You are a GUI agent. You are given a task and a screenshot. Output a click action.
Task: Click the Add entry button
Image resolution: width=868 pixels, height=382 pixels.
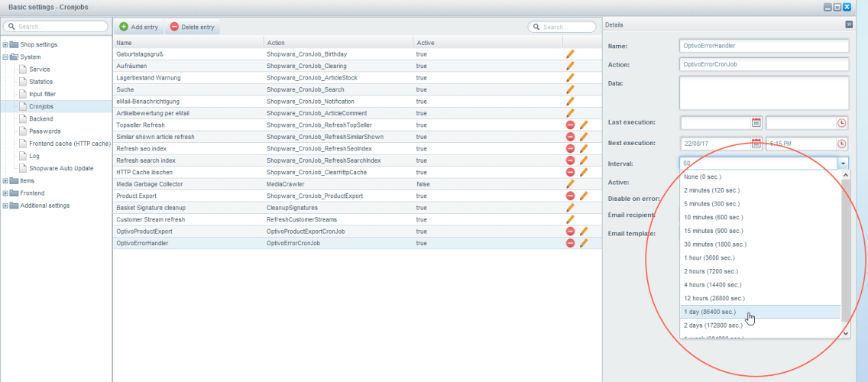tap(139, 27)
